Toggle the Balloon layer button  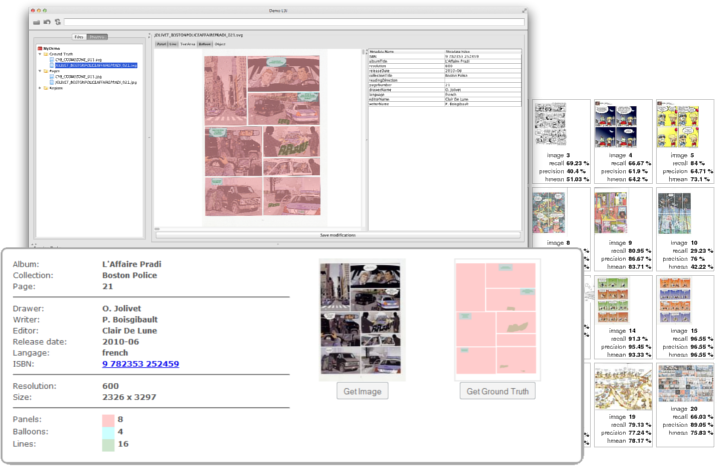205,44
